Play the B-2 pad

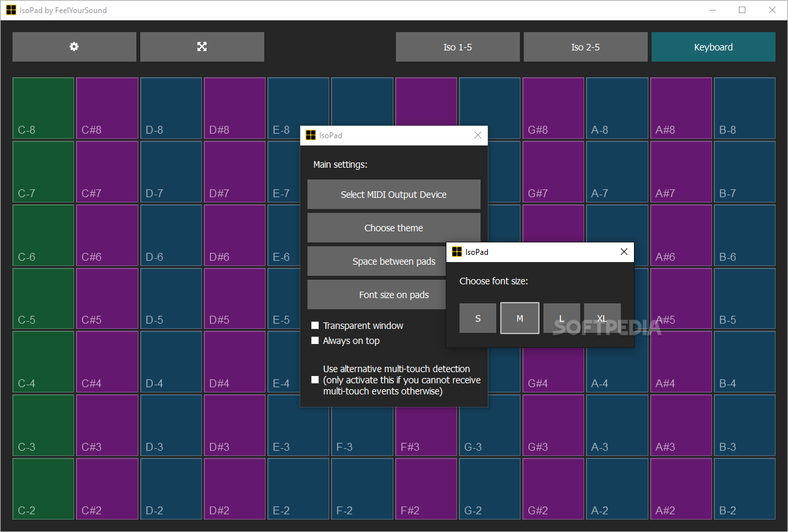click(745, 489)
